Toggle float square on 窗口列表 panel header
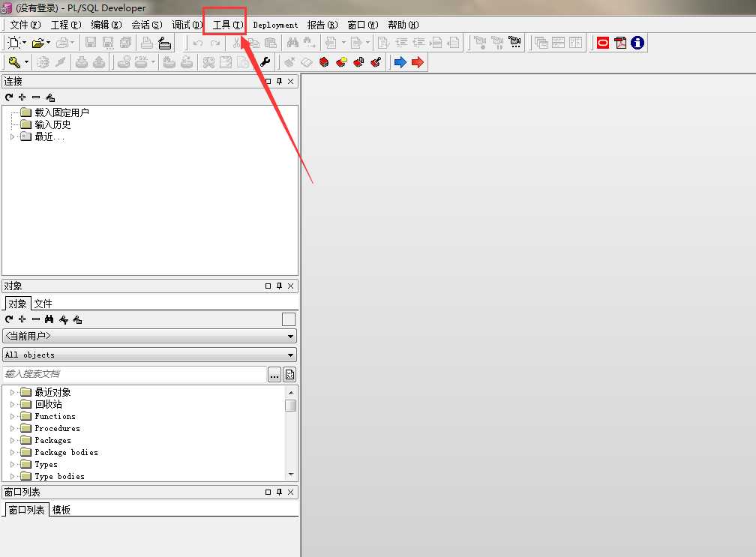Screen dimensions: 756x557 click(268, 492)
